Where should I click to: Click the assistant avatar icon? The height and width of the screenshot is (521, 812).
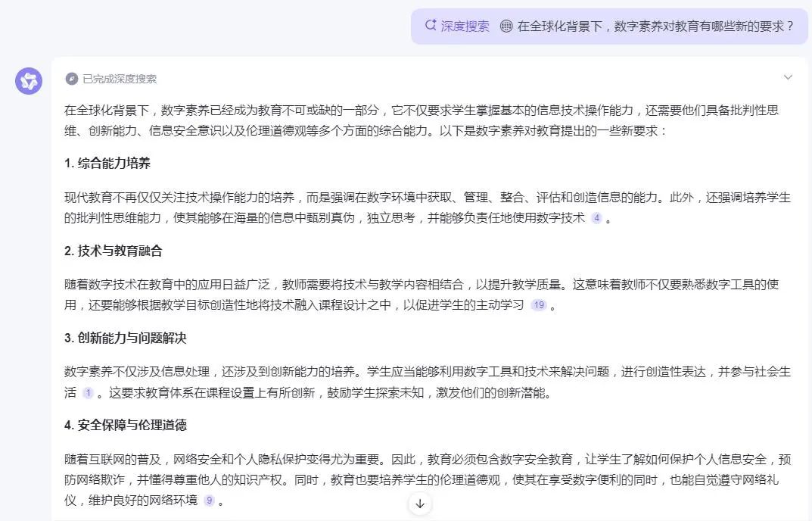coord(28,80)
